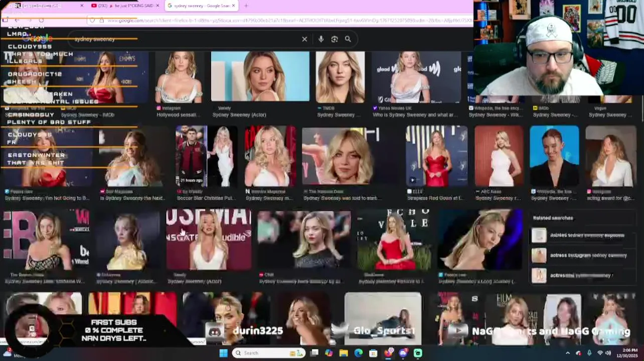Open File Explorer from the taskbar
644x361 pixels.
pos(344,353)
